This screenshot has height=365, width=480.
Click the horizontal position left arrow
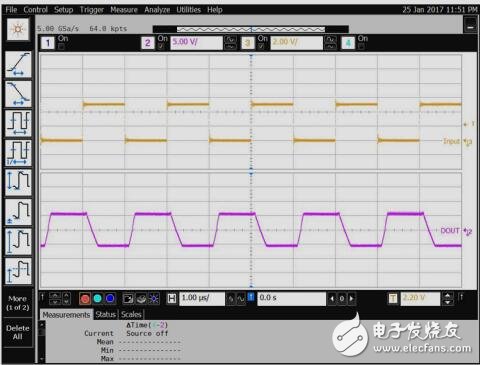tap(332, 299)
